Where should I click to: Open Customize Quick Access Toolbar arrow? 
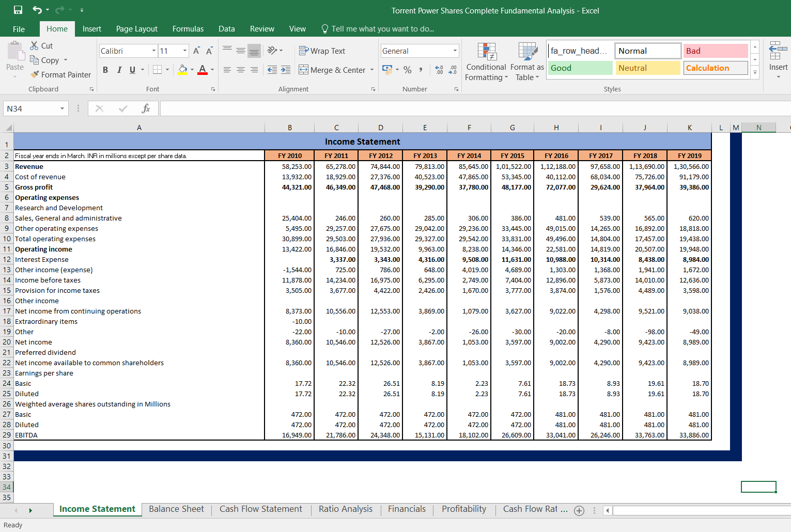click(x=82, y=10)
